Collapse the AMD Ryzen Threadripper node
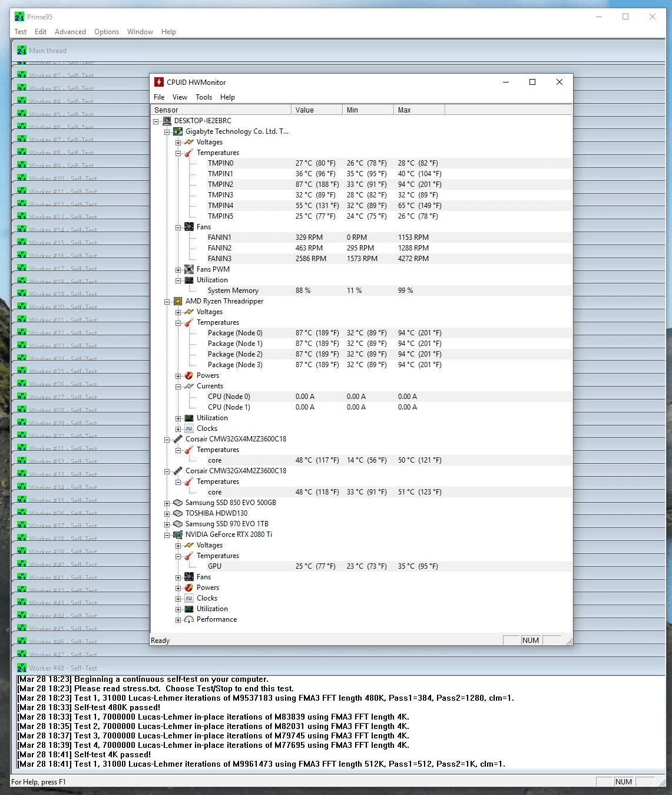 [x=167, y=302]
